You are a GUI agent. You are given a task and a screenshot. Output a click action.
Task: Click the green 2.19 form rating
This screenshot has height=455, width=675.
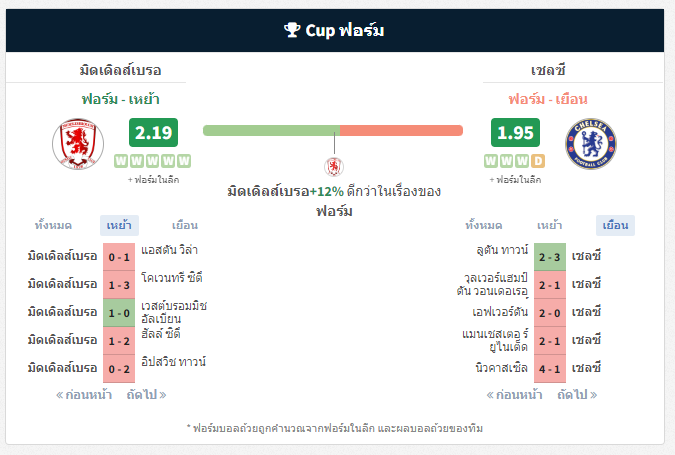click(x=153, y=133)
